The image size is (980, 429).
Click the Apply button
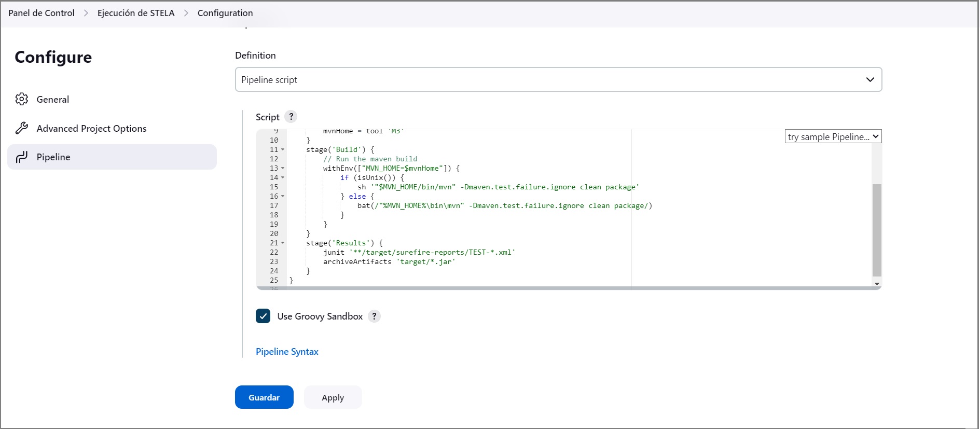point(333,397)
